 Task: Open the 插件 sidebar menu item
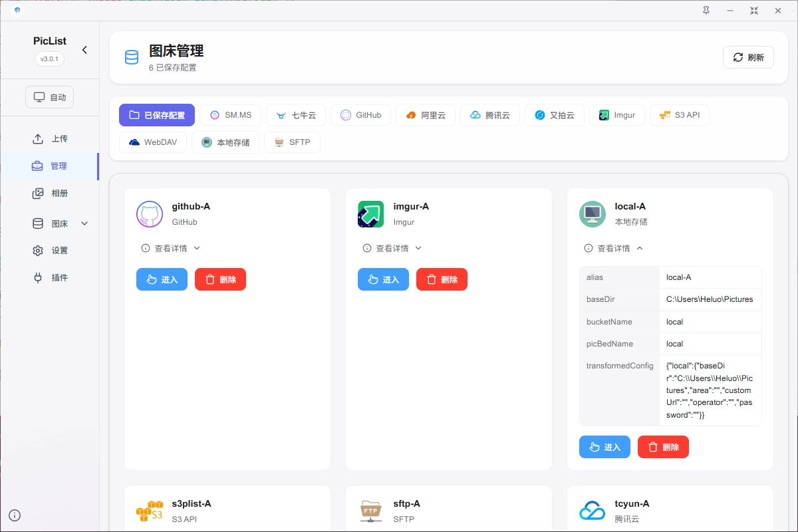(50, 278)
